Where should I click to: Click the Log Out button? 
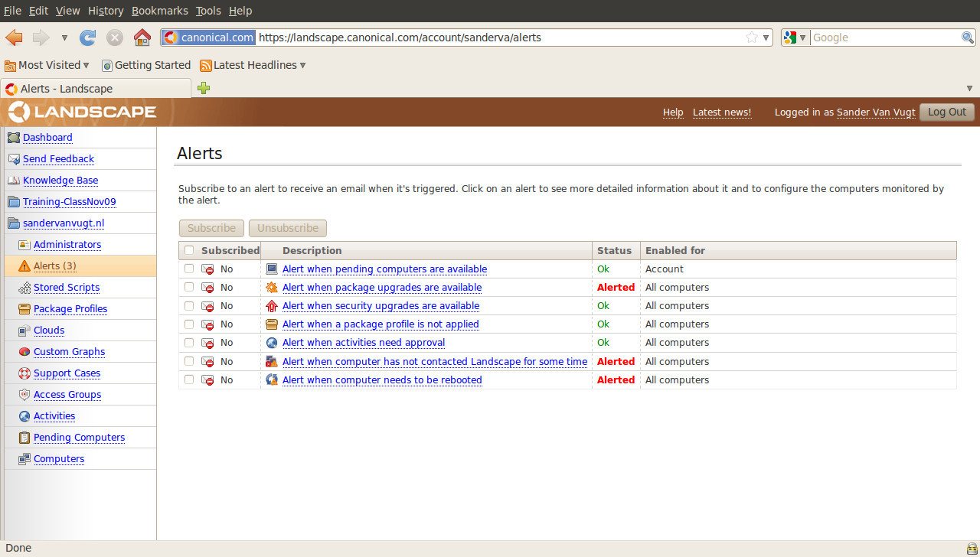tap(946, 112)
